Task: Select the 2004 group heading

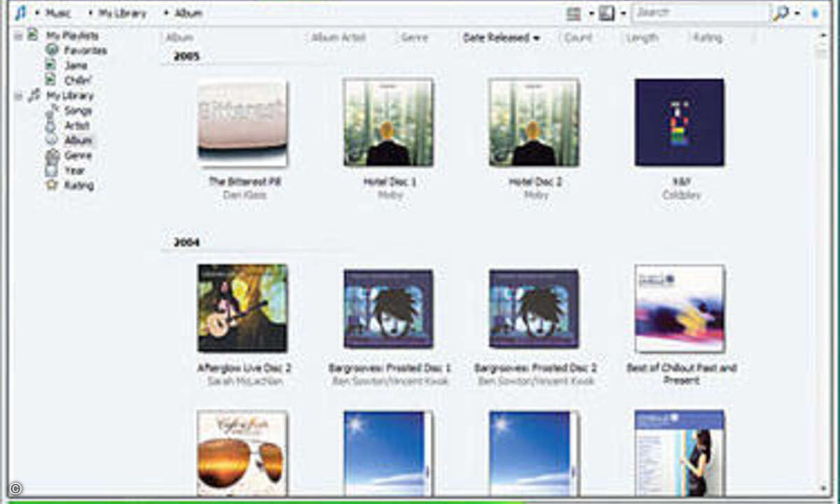Action: (x=186, y=242)
